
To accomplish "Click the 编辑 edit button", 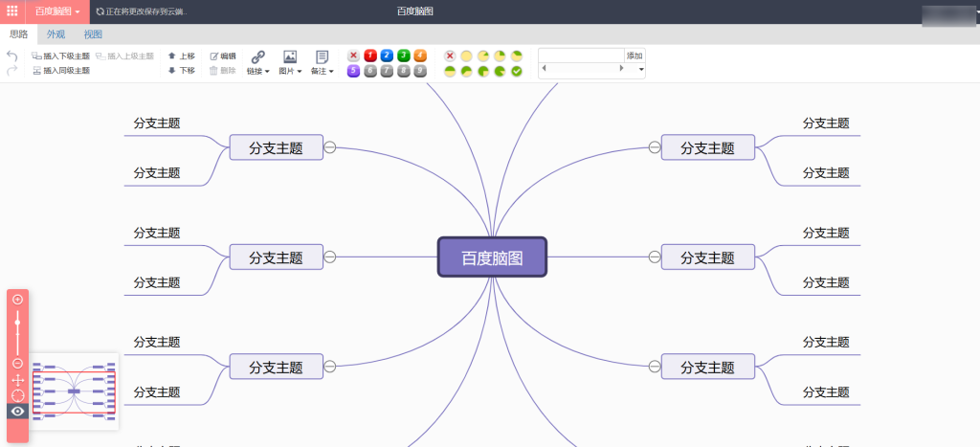I will pyautogui.click(x=222, y=56).
